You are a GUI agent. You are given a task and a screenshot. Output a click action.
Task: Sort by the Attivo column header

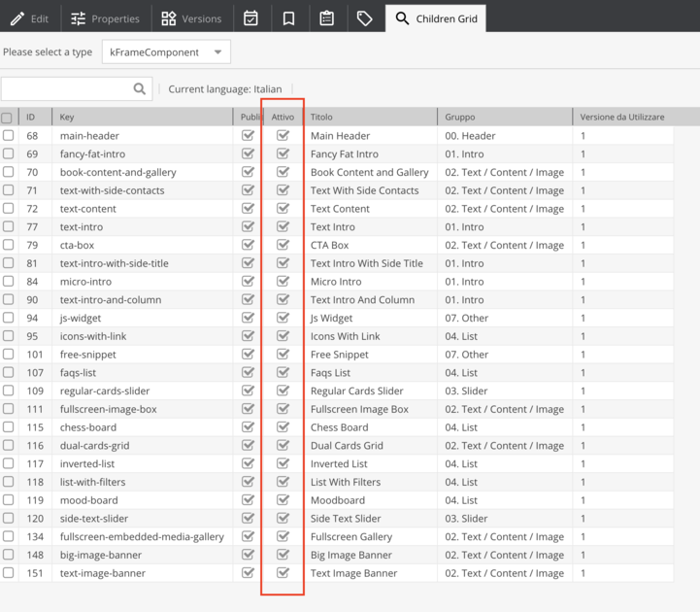pyautogui.click(x=283, y=117)
